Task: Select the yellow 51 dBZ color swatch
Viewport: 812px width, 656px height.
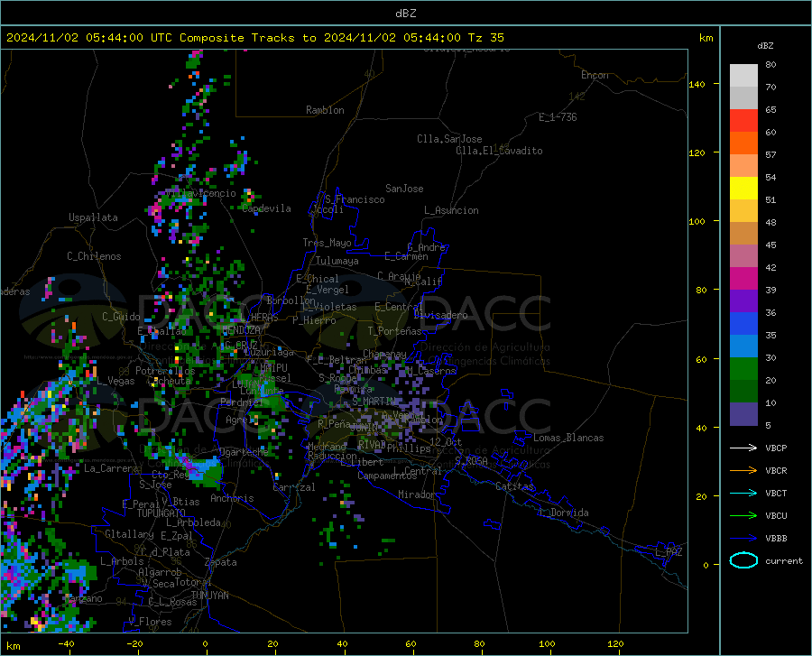Action: 743,188
